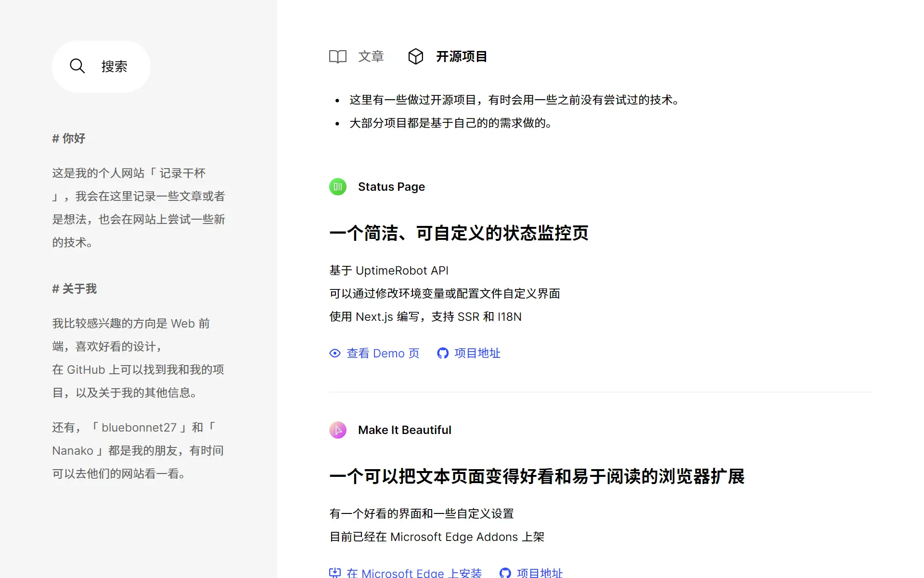Click the 搜索 search input field
924x578 pixels.
pyautogui.click(x=114, y=66)
